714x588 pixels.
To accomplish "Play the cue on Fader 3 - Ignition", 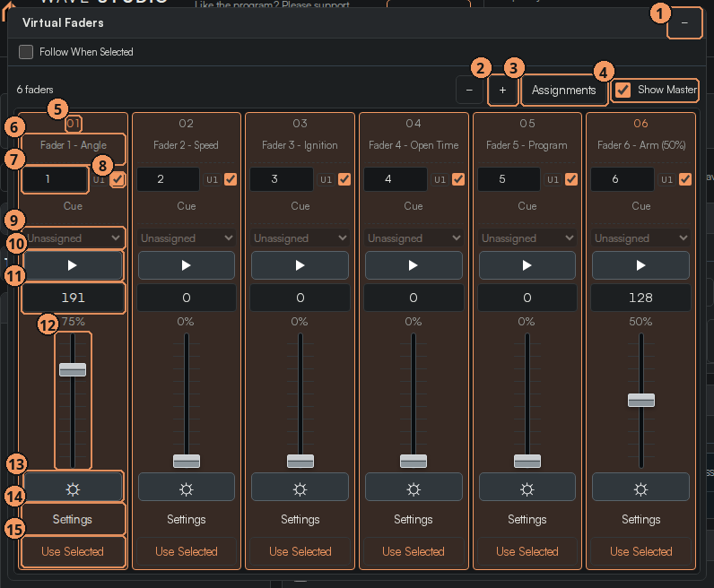I will [x=300, y=265].
